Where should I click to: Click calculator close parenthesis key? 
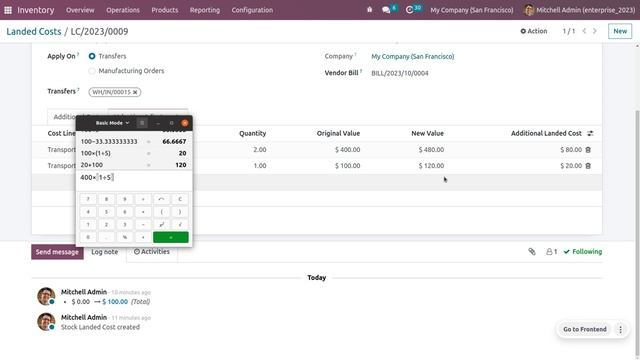pos(180,212)
